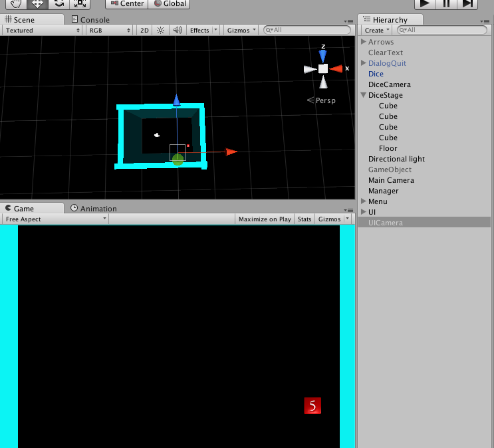Image resolution: width=494 pixels, height=448 pixels.
Task: Open Hierarchy panel options menu
Action: pyautogui.click(x=485, y=21)
